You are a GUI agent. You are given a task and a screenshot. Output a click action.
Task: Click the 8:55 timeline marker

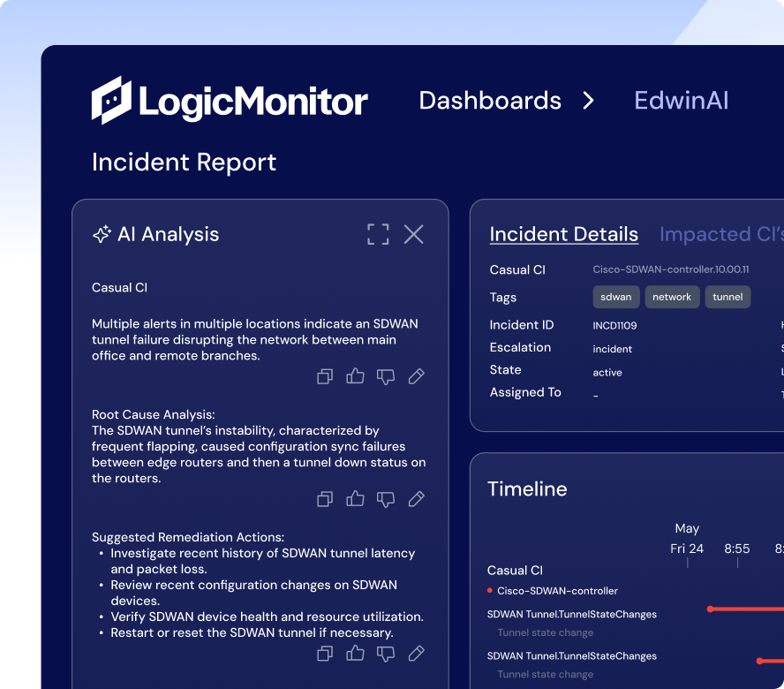coord(736,549)
